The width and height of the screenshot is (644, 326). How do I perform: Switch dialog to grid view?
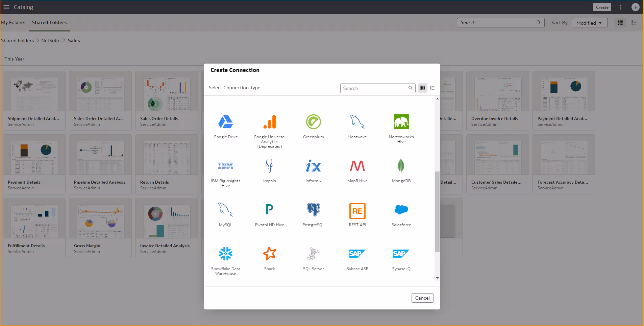pyautogui.click(x=423, y=88)
